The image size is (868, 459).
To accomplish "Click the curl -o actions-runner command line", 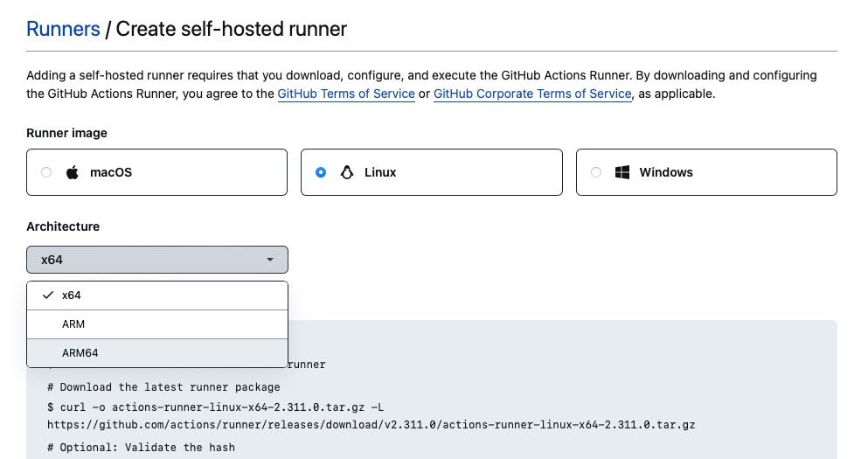I will pos(215,407).
